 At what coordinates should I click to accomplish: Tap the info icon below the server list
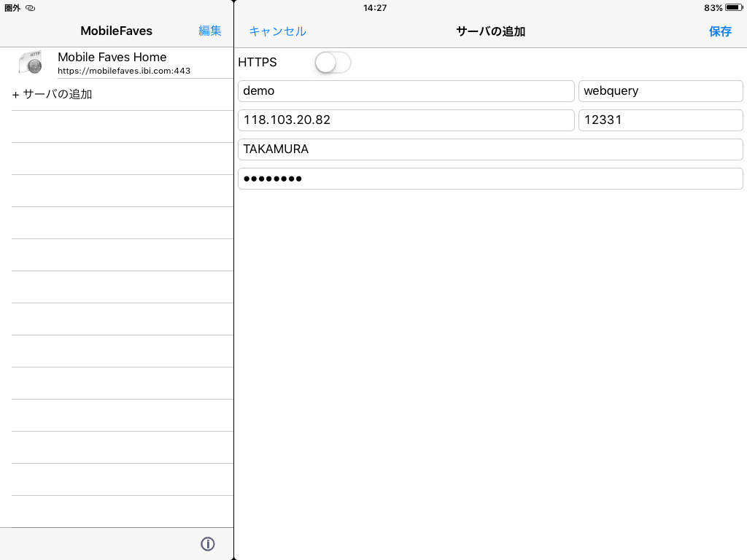pos(207,544)
